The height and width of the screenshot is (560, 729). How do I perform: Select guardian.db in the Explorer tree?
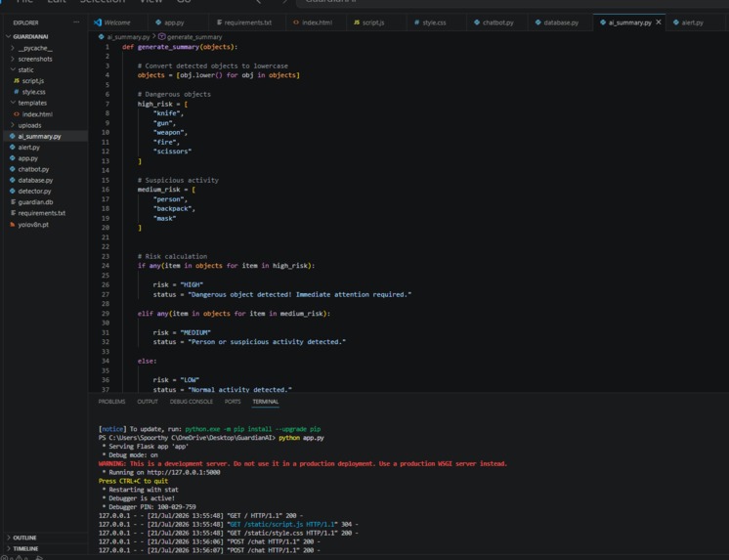tap(35, 202)
